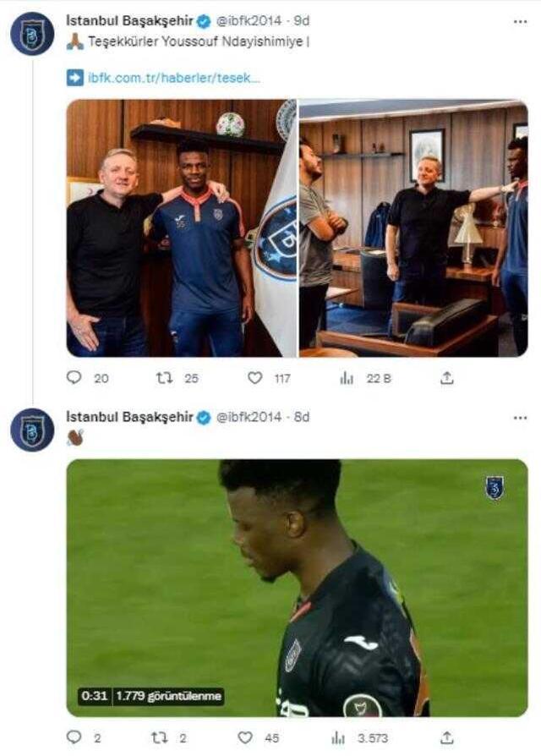Open İstanbul Başakşehir name on second tweet
Viewport: 541px width, 756px height.
coord(129,417)
